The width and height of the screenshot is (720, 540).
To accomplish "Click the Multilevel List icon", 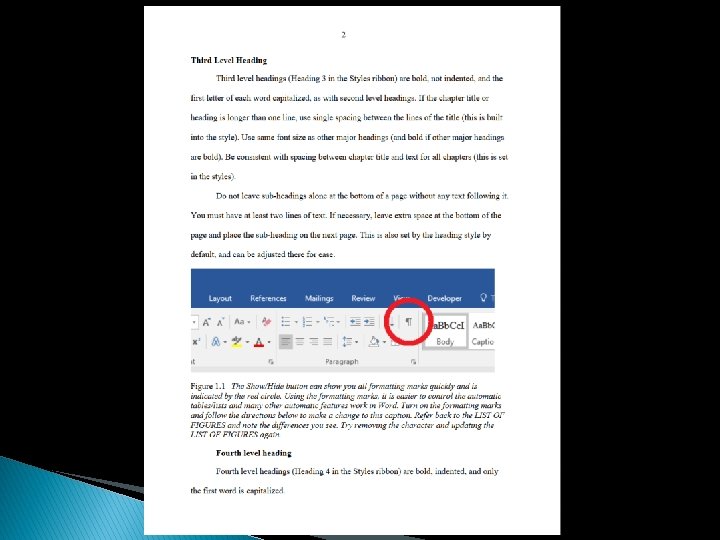I will pos(329,322).
